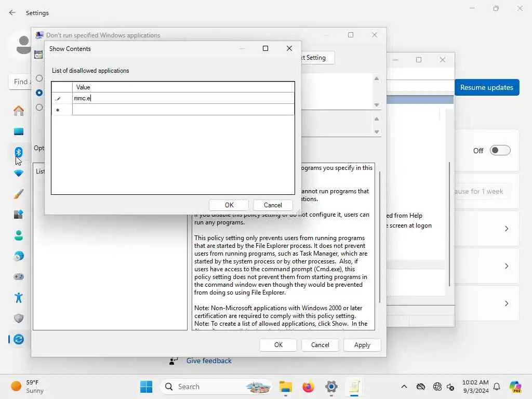Click the help text scrollbar in policy window

[379, 237]
